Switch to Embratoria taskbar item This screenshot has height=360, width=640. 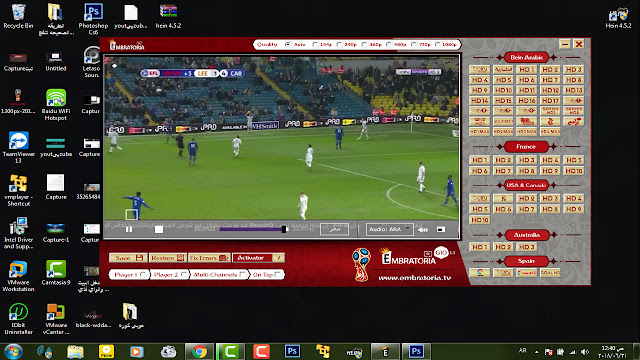385,351
